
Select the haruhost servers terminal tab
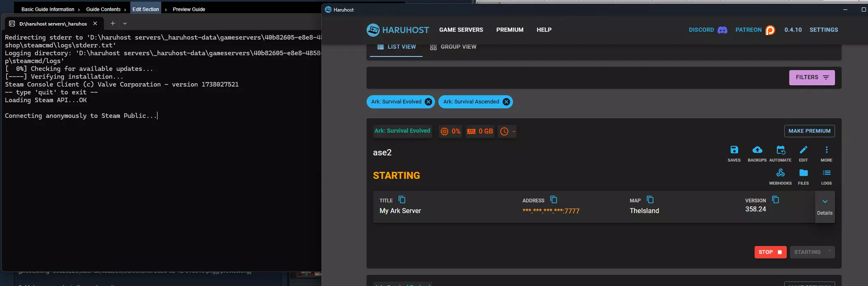point(53,23)
